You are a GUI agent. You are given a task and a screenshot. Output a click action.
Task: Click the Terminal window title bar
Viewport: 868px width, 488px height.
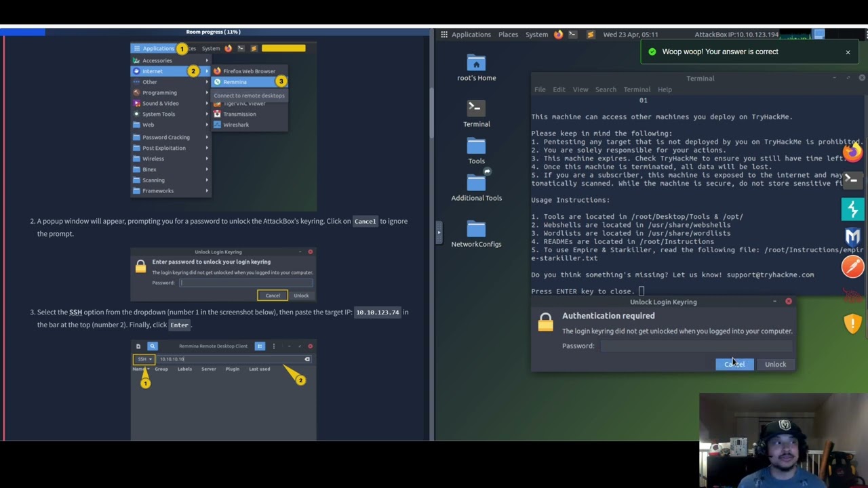700,78
